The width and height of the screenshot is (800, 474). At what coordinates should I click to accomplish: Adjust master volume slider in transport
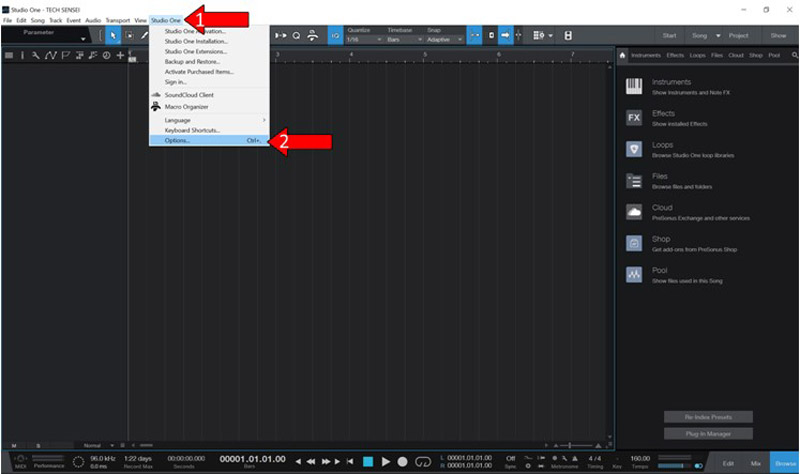675,466
